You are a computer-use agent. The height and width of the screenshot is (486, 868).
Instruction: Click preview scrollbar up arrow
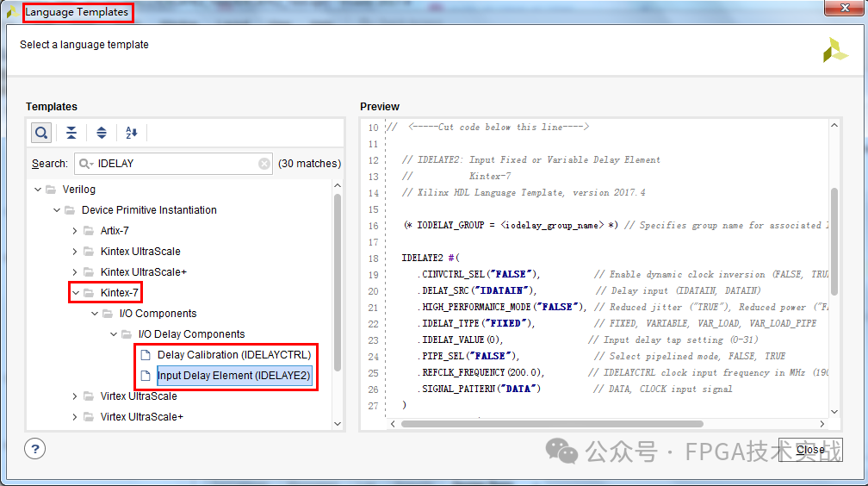coord(834,126)
